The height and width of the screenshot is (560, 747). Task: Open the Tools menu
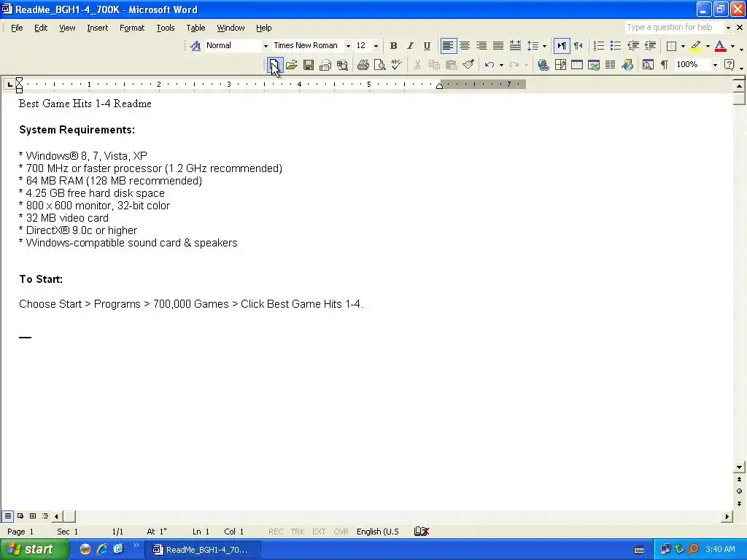(166, 28)
